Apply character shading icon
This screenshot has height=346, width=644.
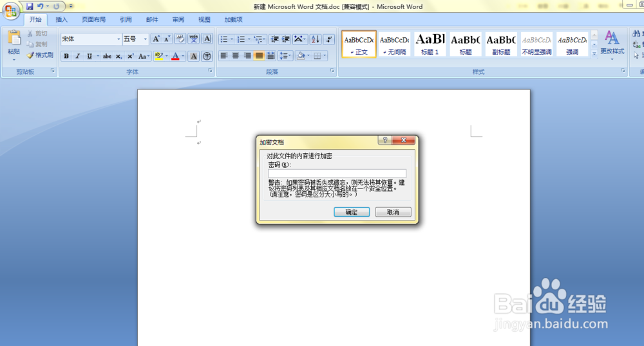(193, 56)
